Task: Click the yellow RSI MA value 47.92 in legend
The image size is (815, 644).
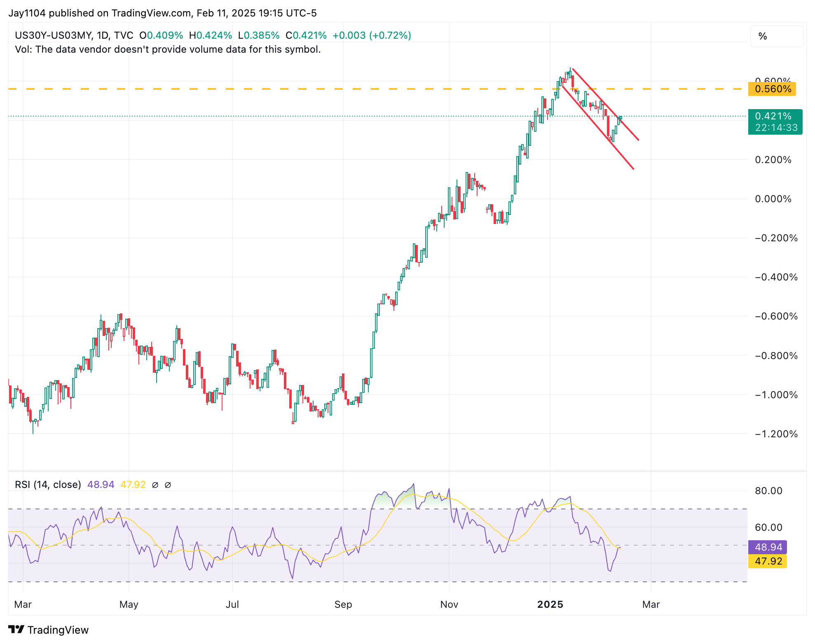Action: (x=133, y=485)
